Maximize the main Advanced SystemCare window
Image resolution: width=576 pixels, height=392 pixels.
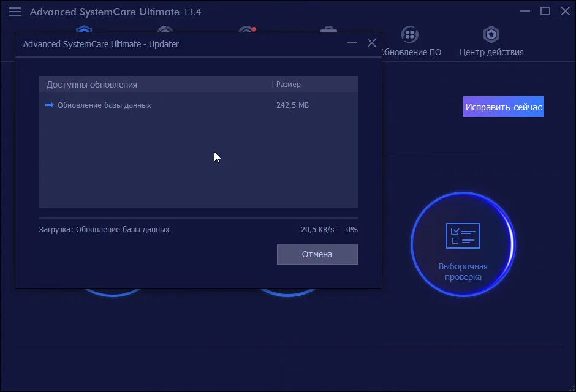coord(545,12)
